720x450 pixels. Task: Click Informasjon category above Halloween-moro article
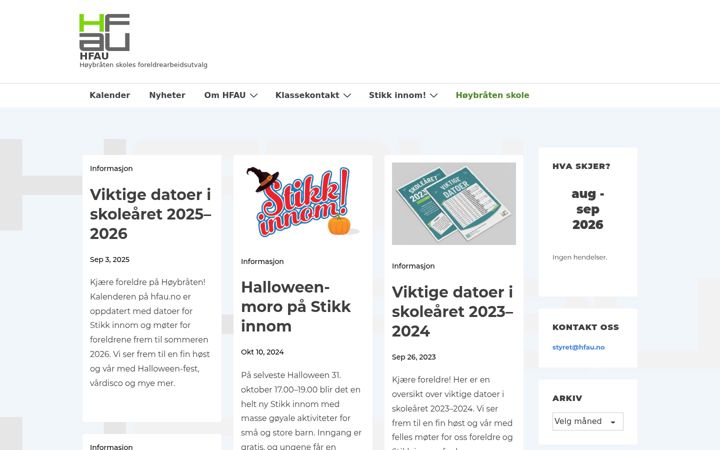point(262,261)
